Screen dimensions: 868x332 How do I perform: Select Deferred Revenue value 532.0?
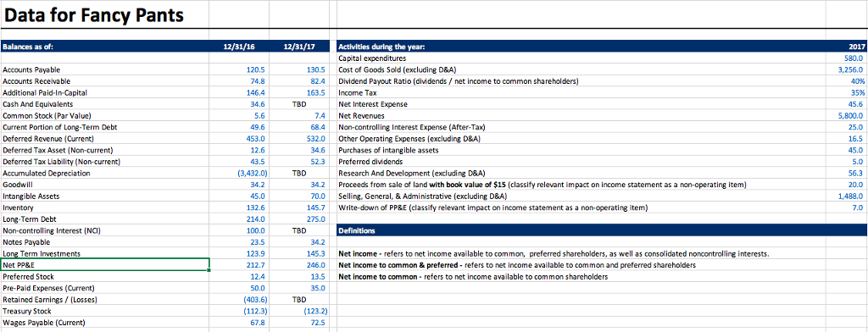tap(299, 138)
